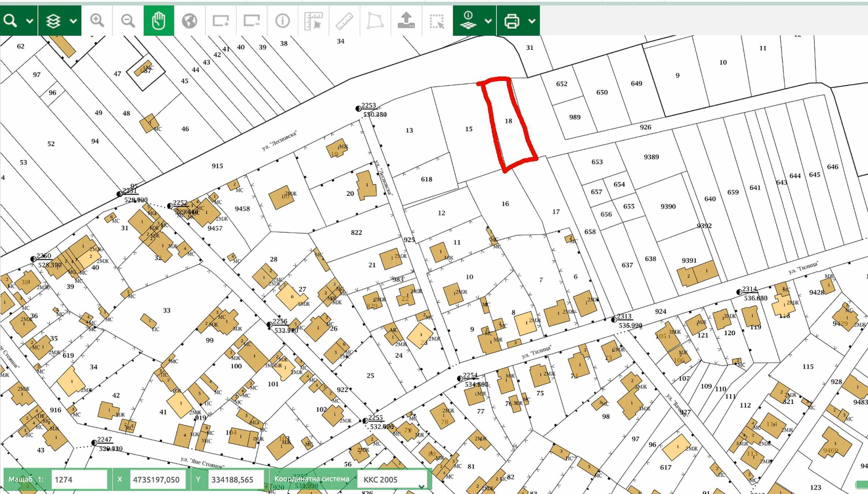The height and width of the screenshot is (494, 868).
Task: Toggle the active pan hand tool
Action: (x=159, y=20)
